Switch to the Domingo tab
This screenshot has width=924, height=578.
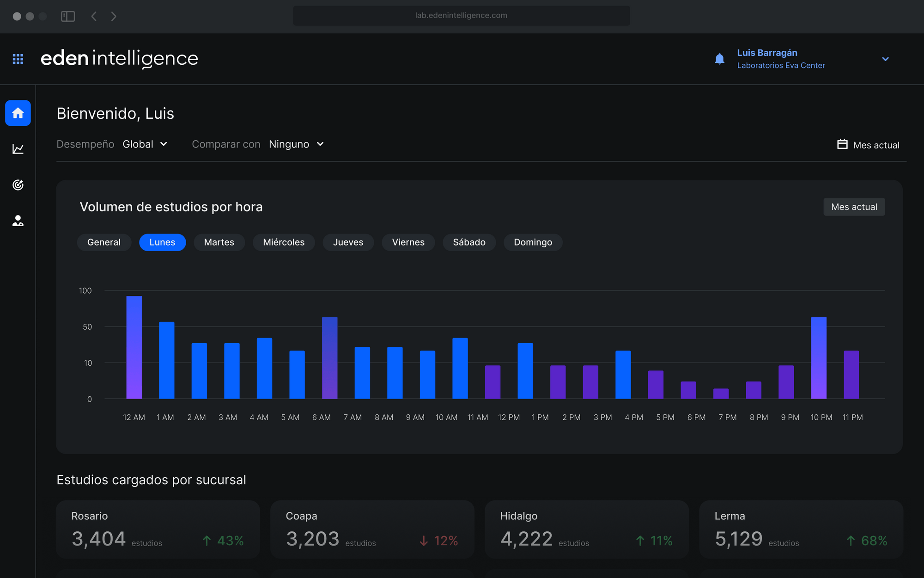533,242
